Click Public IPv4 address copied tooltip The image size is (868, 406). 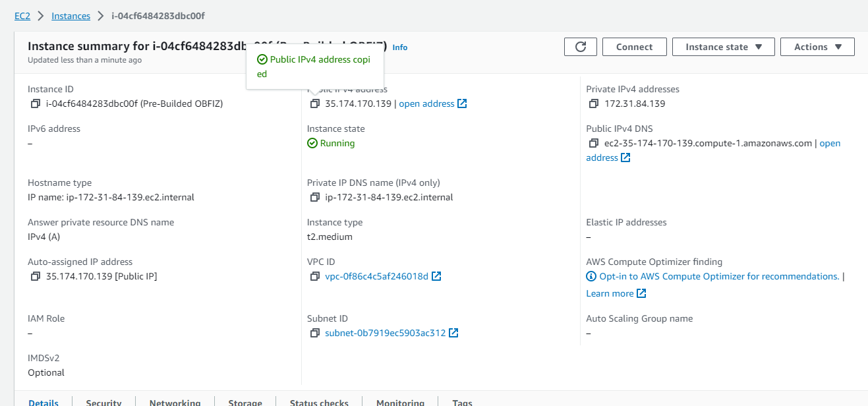314,67
